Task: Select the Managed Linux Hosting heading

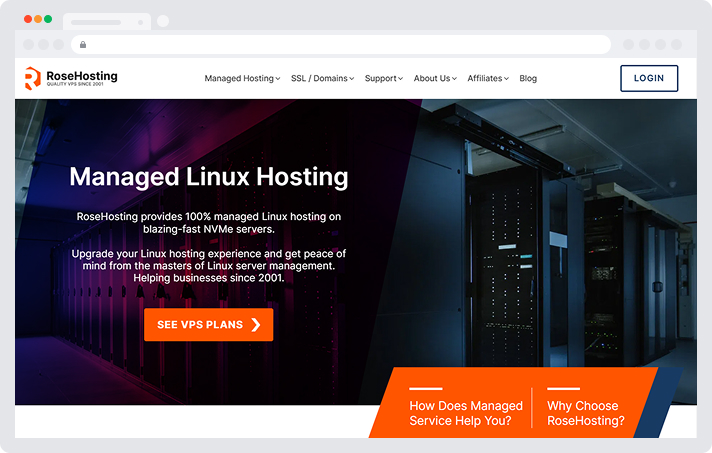Action: pos(209,177)
